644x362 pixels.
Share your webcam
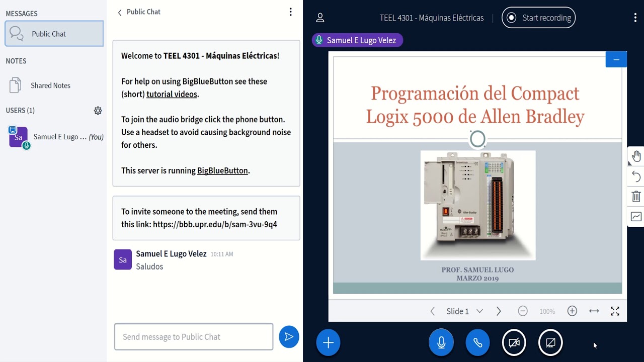click(514, 343)
